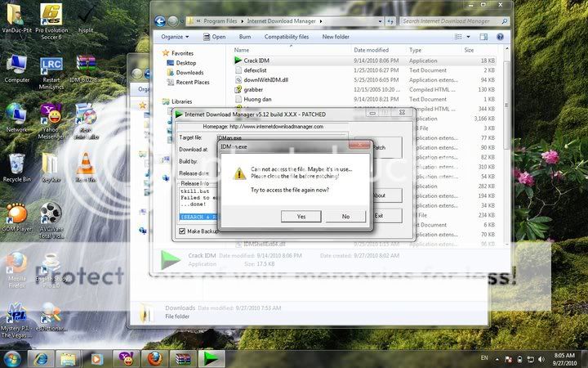Select Recent Places in Favorites
The height and width of the screenshot is (368, 588).
click(x=193, y=83)
